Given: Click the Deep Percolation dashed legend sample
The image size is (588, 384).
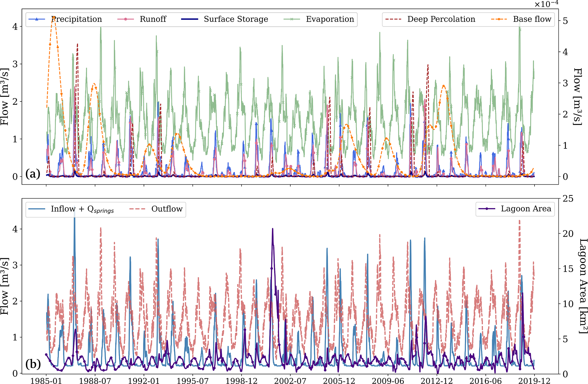Looking at the screenshot, I should (x=393, y=19).
